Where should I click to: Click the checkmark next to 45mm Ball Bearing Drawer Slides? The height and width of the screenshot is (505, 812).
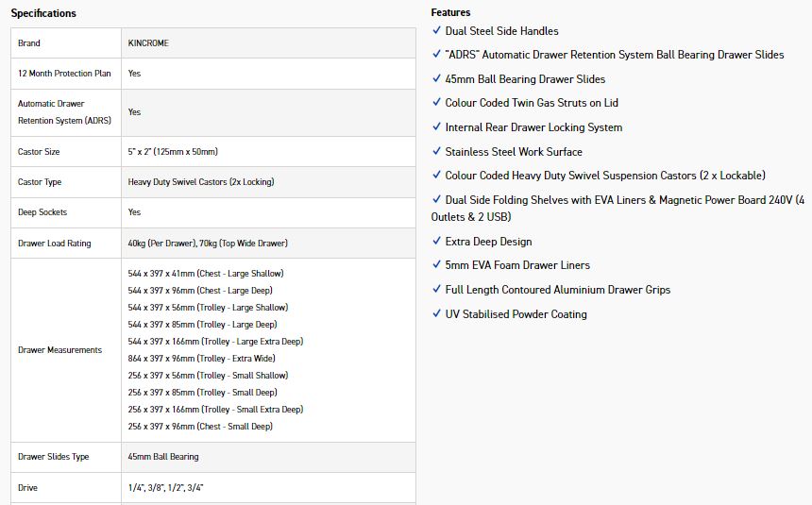tap(436, 79)
